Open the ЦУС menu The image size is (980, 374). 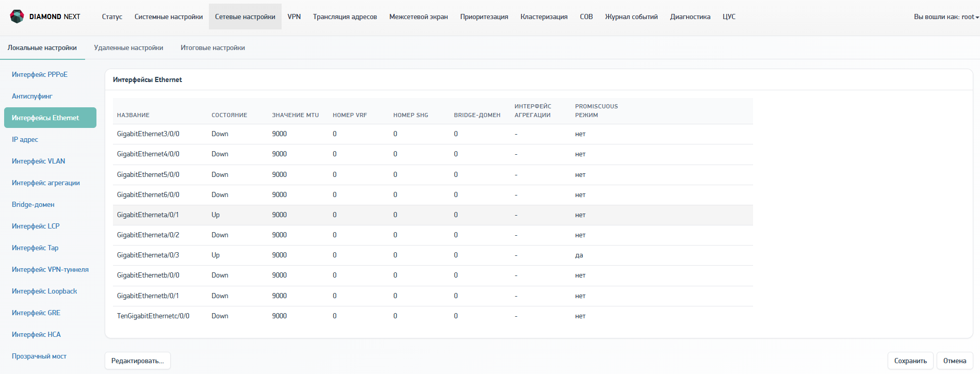coord(729,17)
